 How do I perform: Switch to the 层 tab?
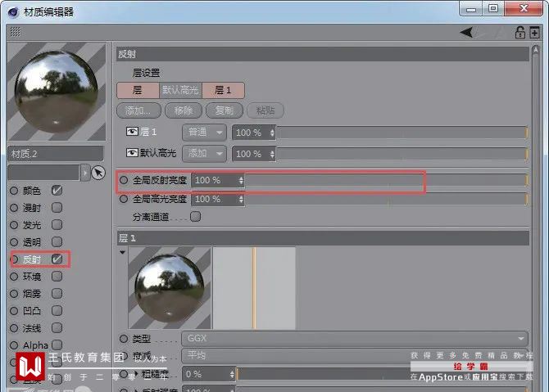coord(138,90)
